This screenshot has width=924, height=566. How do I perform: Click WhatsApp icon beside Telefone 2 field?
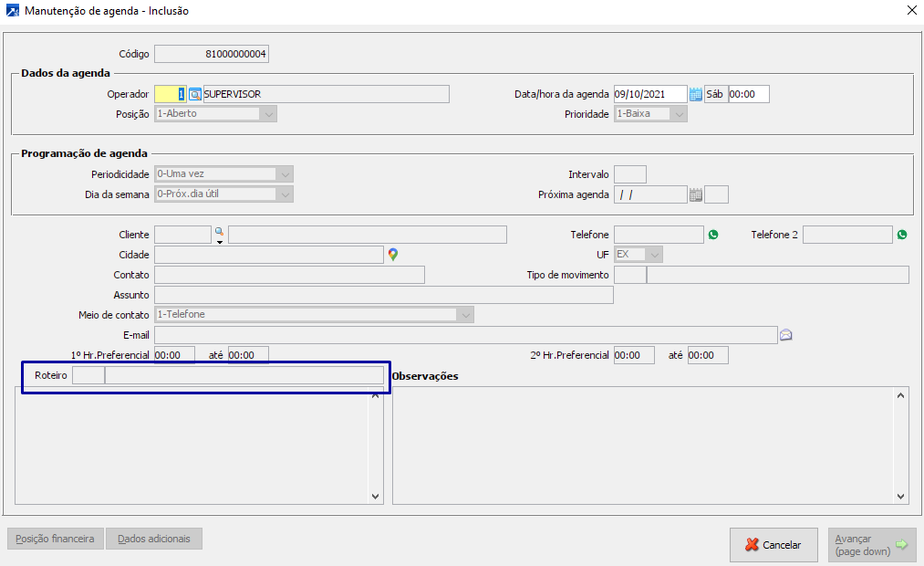[901, 235]
